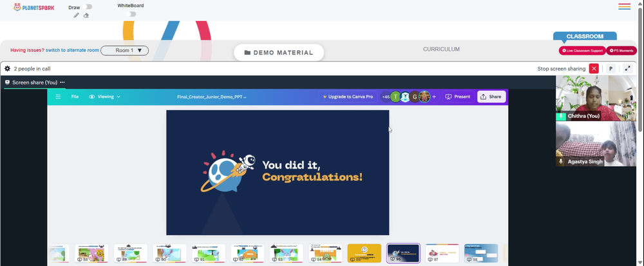Viewport: 644px width, 266px height.
Task: Open the Classroom tab
Action: (x=585, y=36)
